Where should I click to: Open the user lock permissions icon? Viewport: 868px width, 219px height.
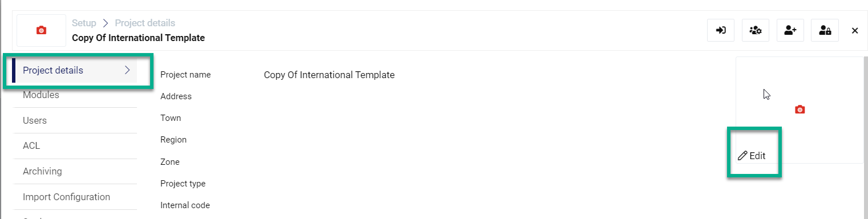click(x=825, y=31)
